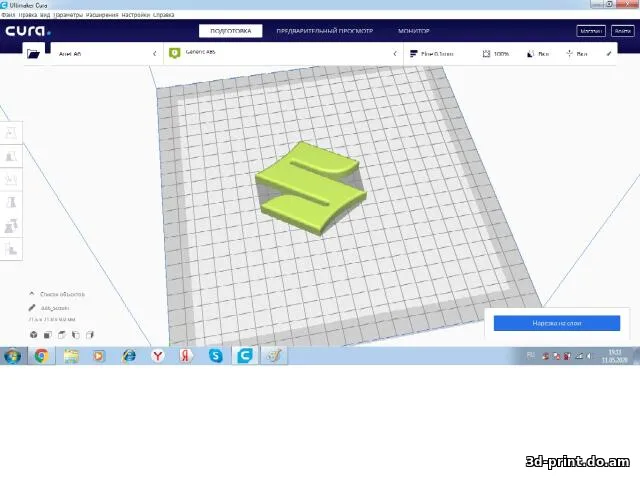Screen dimensions: 640x480
Task: Click the layer height profile icon
Action: (413, 53)
